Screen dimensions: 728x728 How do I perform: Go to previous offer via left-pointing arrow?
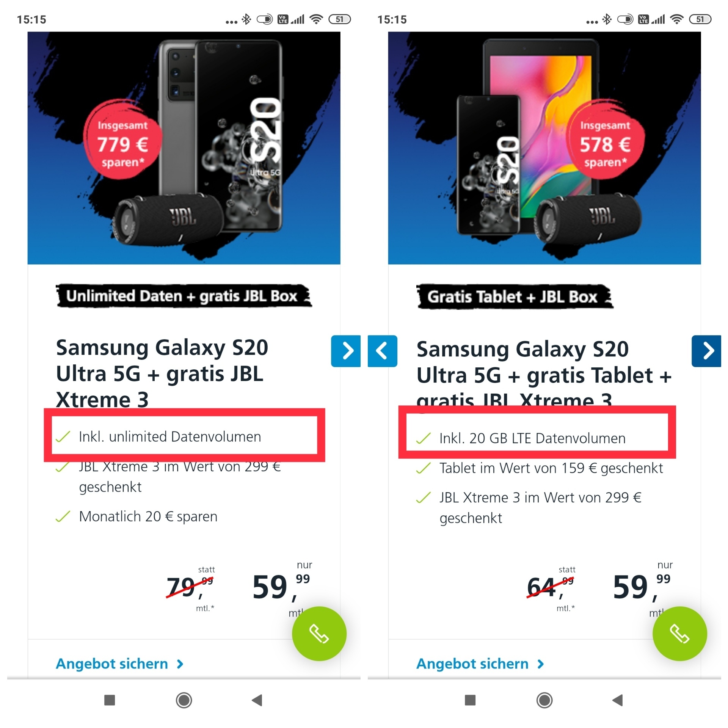[x=383, y=351]
